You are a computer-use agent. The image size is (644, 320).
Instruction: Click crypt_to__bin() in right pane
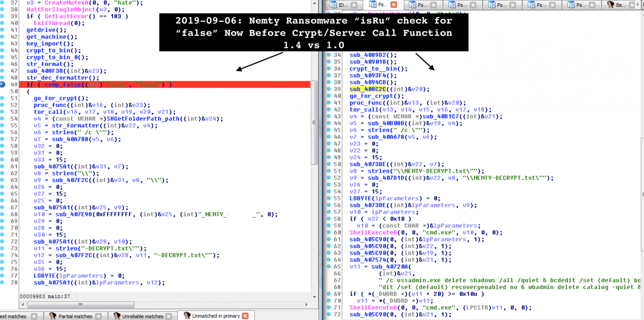[x=378, y=68]
